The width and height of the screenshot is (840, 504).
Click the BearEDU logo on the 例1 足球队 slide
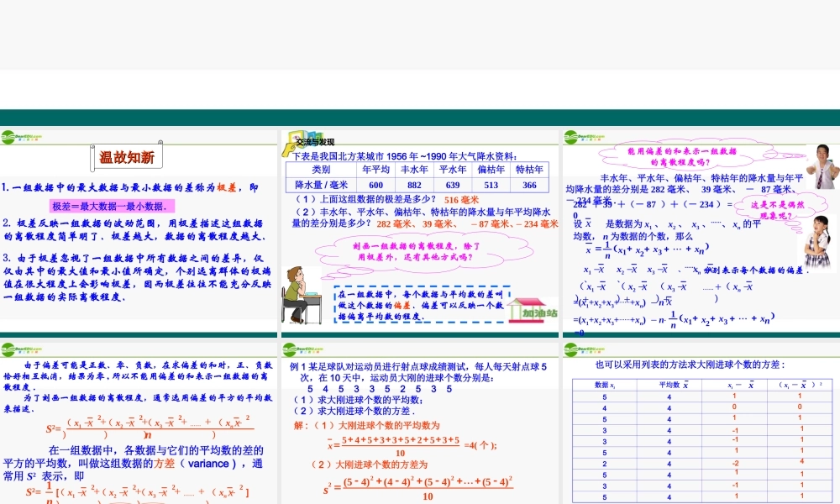tap(302, 349)
